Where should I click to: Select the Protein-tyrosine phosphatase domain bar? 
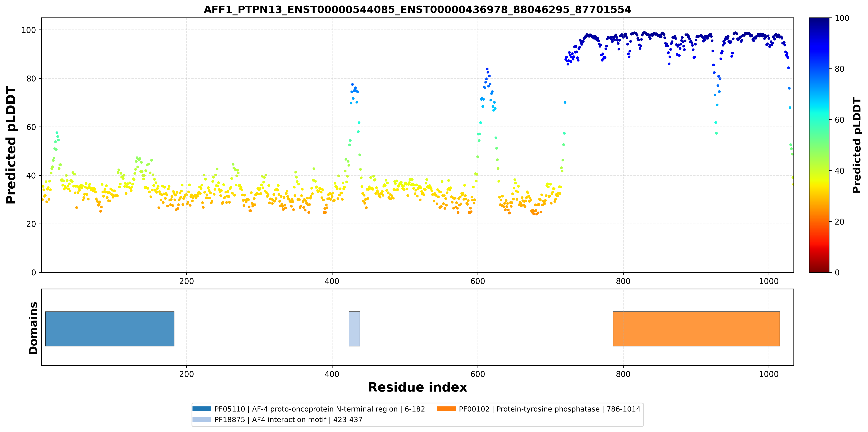click(696, 329)
